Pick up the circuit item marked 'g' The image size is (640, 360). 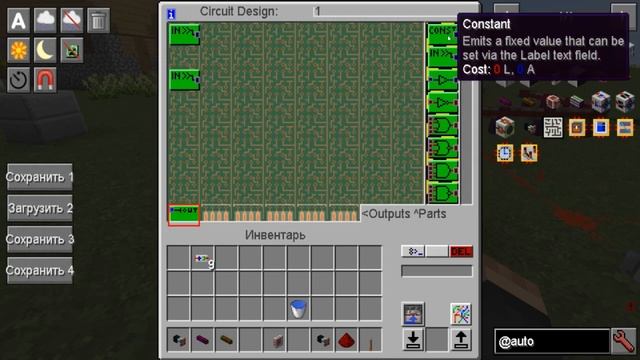[x=202, y=259]
